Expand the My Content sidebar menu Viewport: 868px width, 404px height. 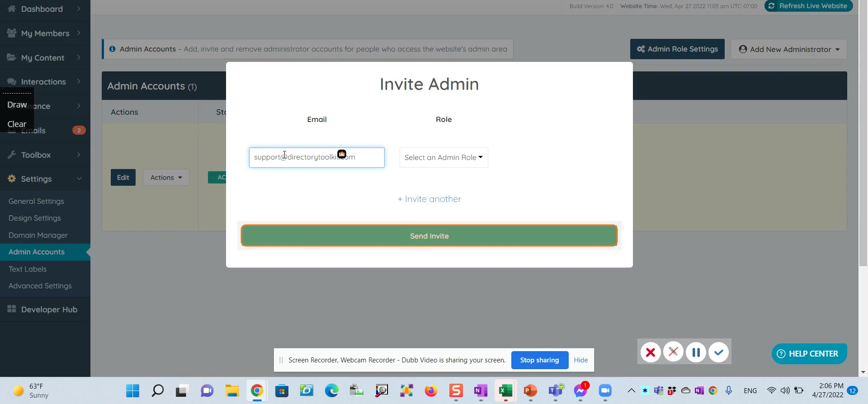point(45,58)
